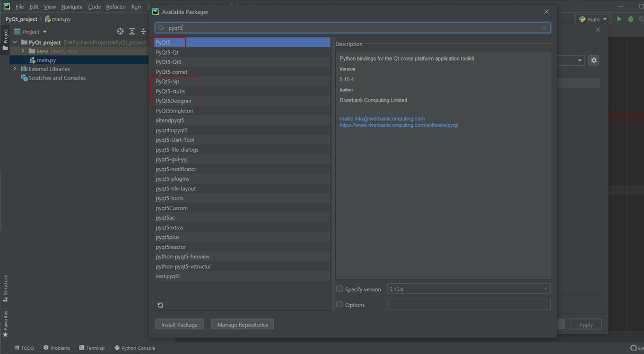
Task: Click the PyCharm logo icon
Action: tap(6, 6)
